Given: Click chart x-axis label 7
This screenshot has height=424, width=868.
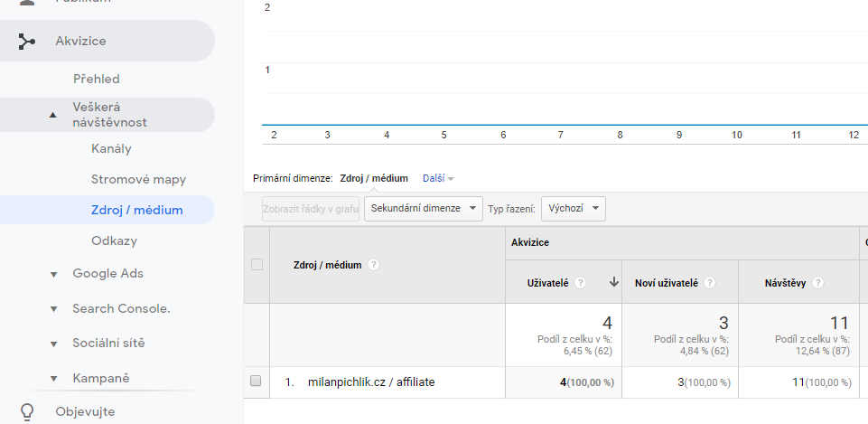Looking at the screenshot, I should 561,135.
